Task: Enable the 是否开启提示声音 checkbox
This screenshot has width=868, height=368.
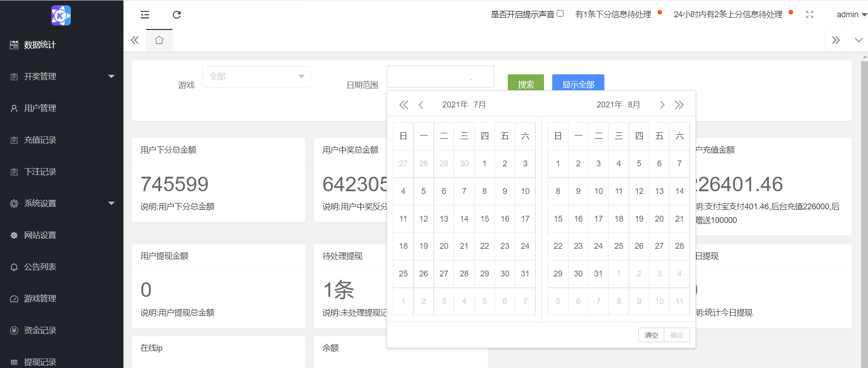Action: click(560, 14)
